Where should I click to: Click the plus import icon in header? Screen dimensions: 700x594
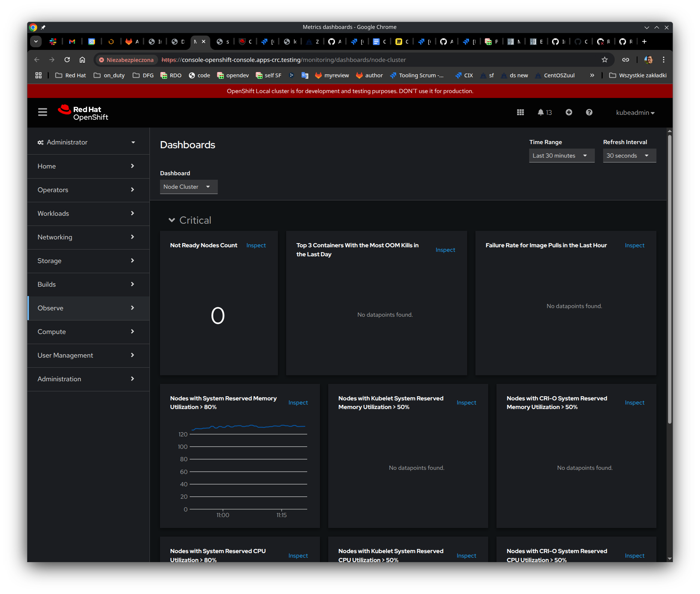(x=569, y=113)
